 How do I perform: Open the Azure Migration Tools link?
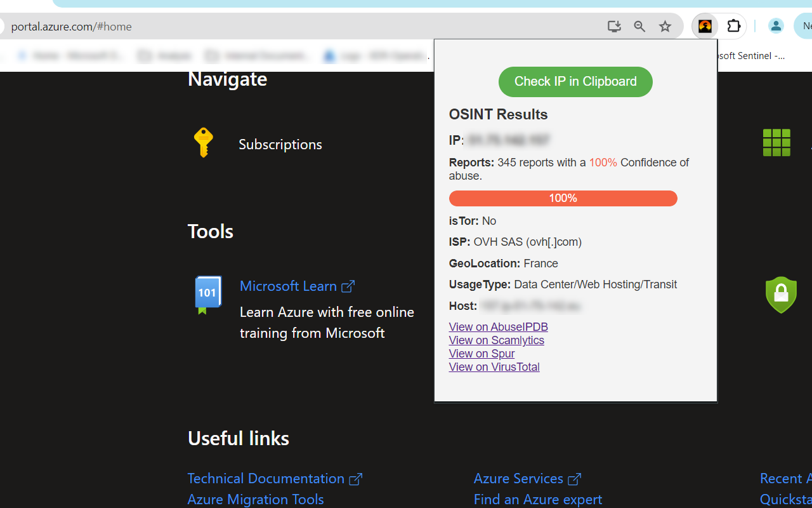tap(256, 499)
